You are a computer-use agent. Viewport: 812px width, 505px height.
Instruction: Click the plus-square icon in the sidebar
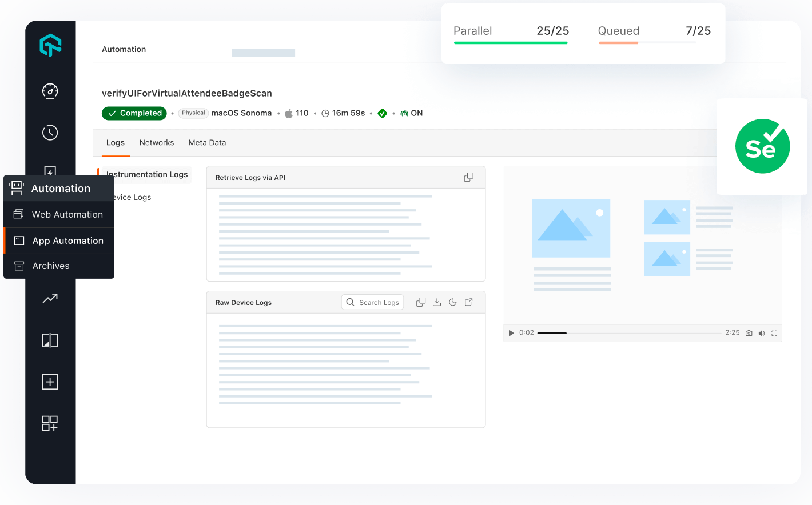click(50, 382)
